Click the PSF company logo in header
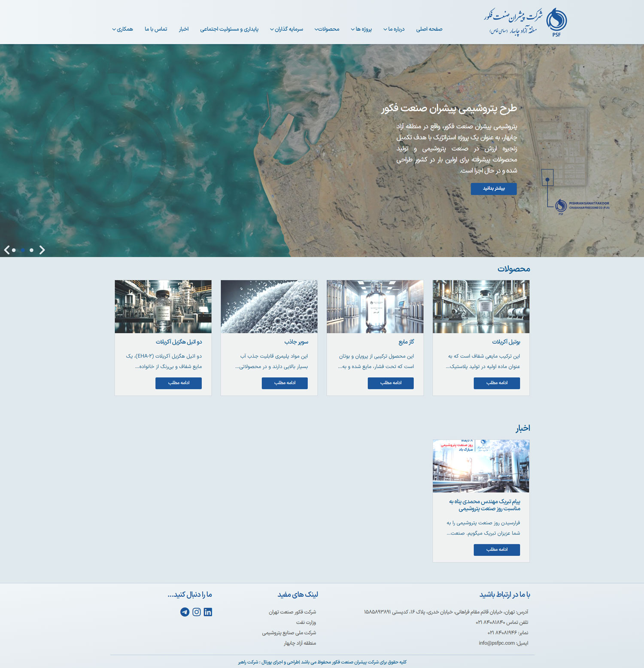The image size is (644, 668). 526,22
